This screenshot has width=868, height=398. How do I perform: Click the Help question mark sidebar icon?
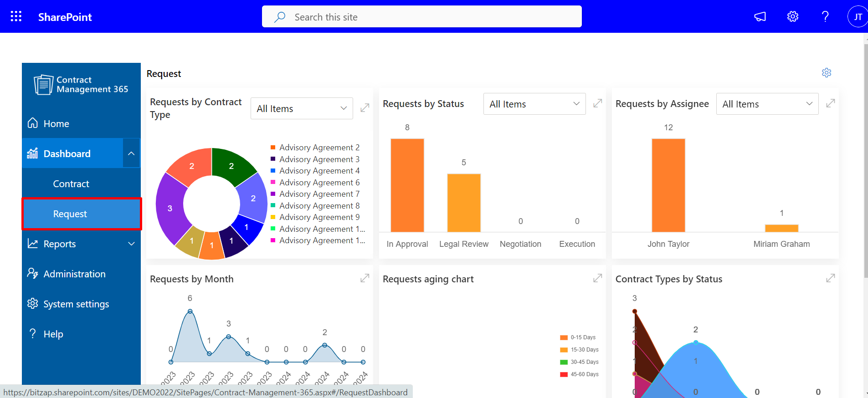point(33,333)
